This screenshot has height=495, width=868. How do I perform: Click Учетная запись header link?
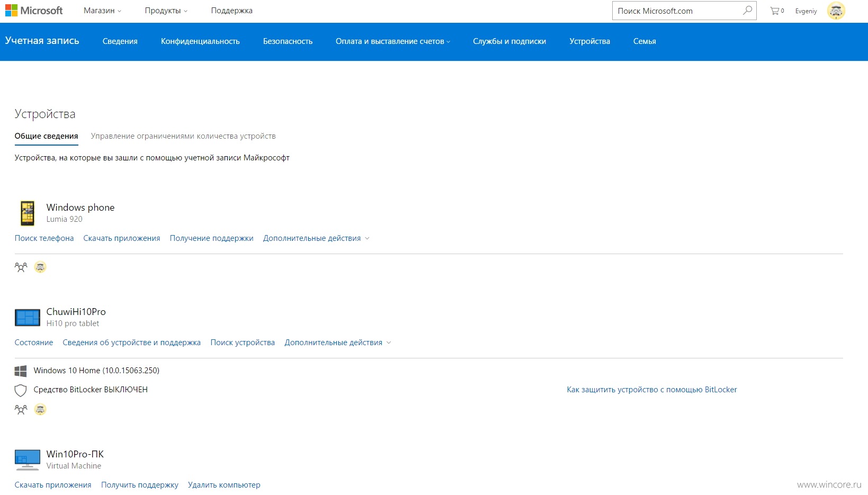point(42,41)
